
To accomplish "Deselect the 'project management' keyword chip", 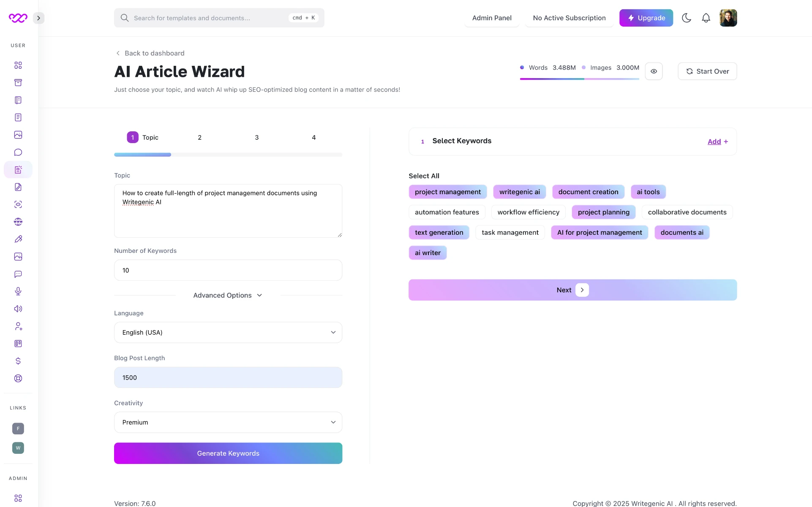I will click(x=447, y=192).
